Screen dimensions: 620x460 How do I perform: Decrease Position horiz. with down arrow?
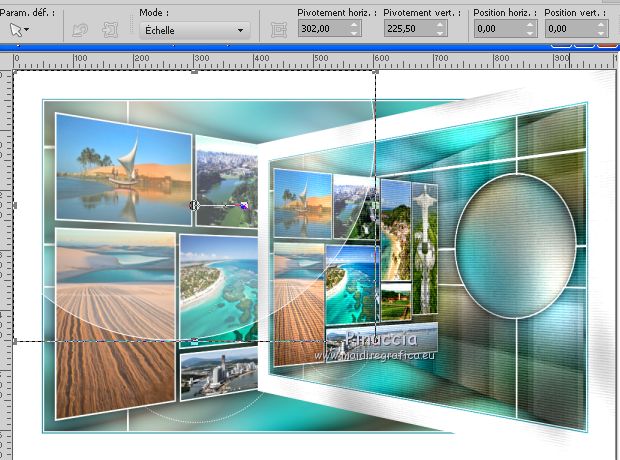pyautogui.click(x=530, y=33)
